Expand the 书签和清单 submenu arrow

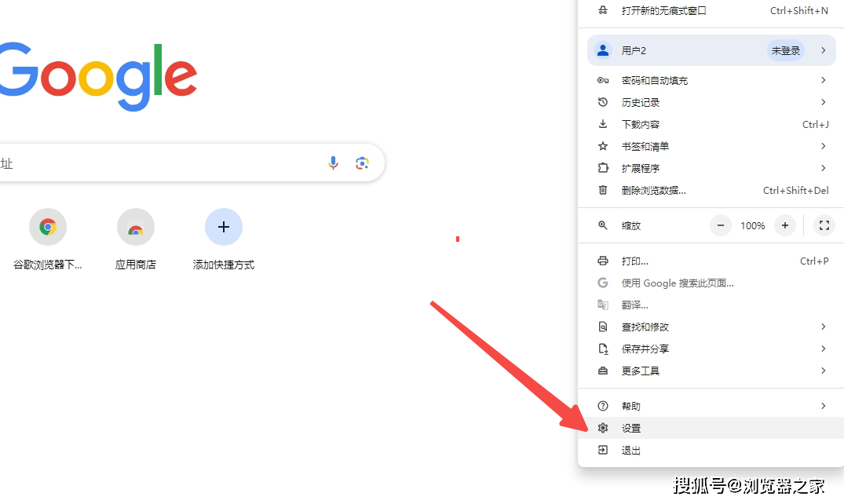pos(823,146)
